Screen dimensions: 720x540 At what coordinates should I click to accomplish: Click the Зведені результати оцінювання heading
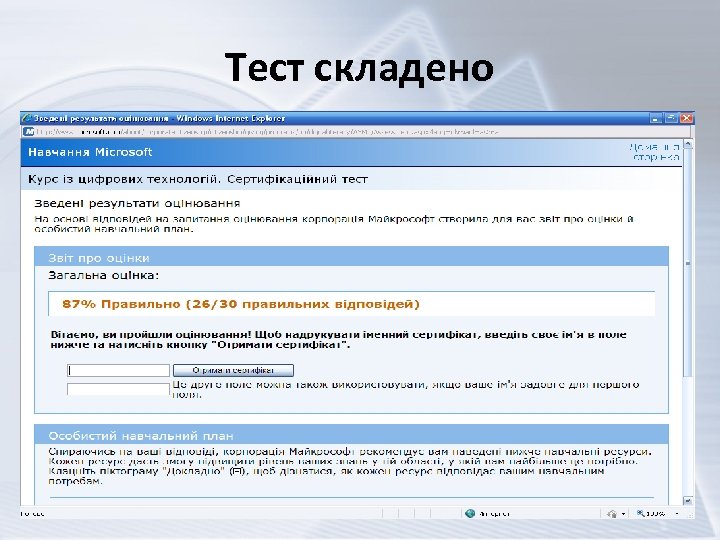(137, 203)
